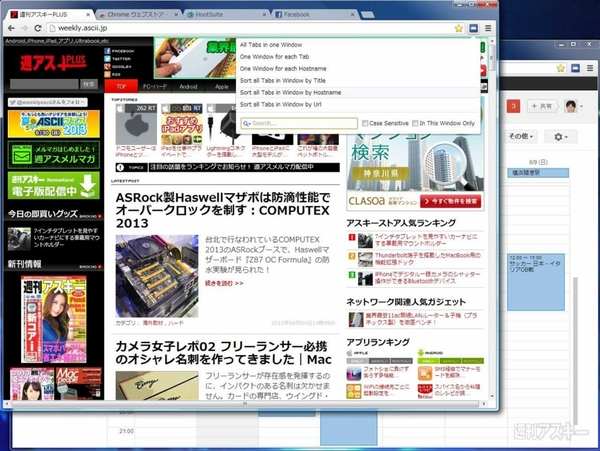This screenshot has height=451, width=600.
Task: Open the Google+ social icon on the site header
Action: [x=107, y=67]
